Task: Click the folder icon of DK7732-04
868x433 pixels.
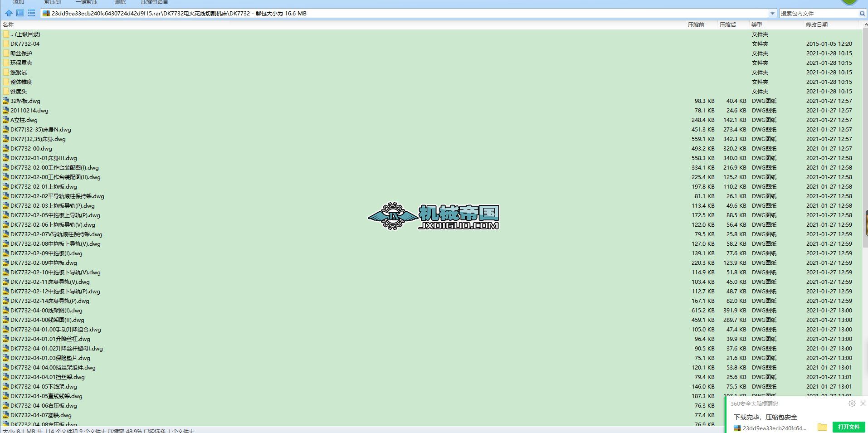Action: click(6, 44)
